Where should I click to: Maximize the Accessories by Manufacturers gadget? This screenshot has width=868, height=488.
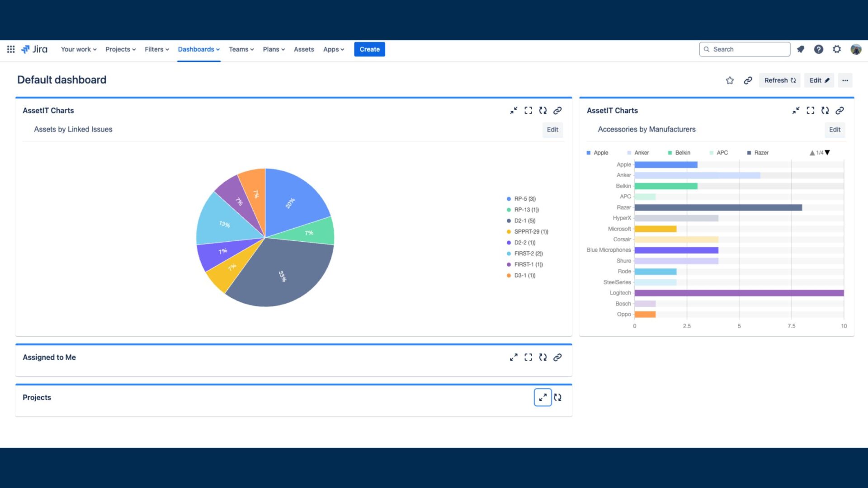click(x=810, y=110)
